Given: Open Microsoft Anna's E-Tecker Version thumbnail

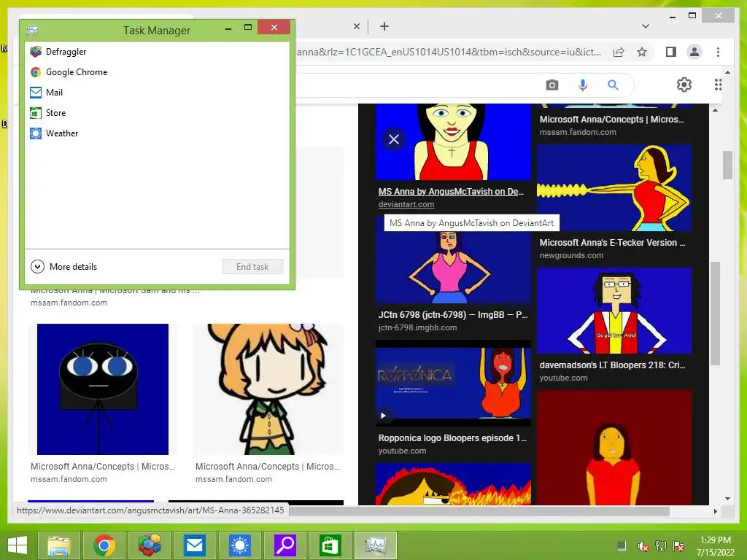Looking at the screenshot, I should pyautogui.click(x=614, y=188).
